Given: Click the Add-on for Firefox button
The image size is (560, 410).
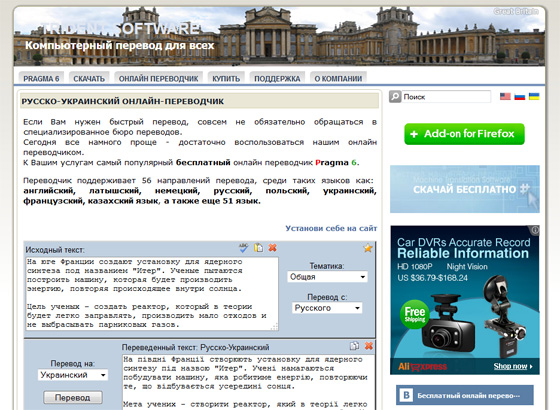Looking at the screenshot, I should 464,134.
